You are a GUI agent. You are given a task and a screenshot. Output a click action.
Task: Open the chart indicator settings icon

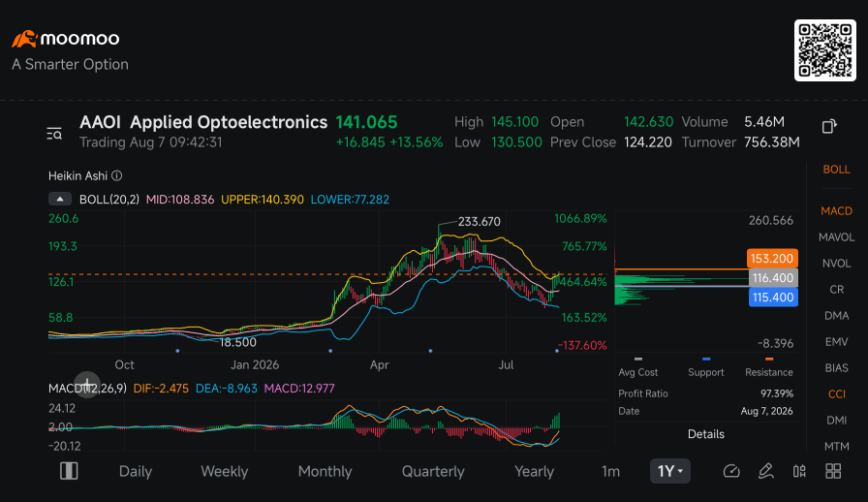tap(799, 471)
